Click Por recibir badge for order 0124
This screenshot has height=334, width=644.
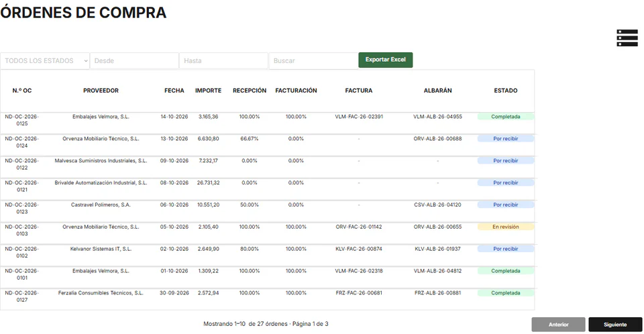506,139
